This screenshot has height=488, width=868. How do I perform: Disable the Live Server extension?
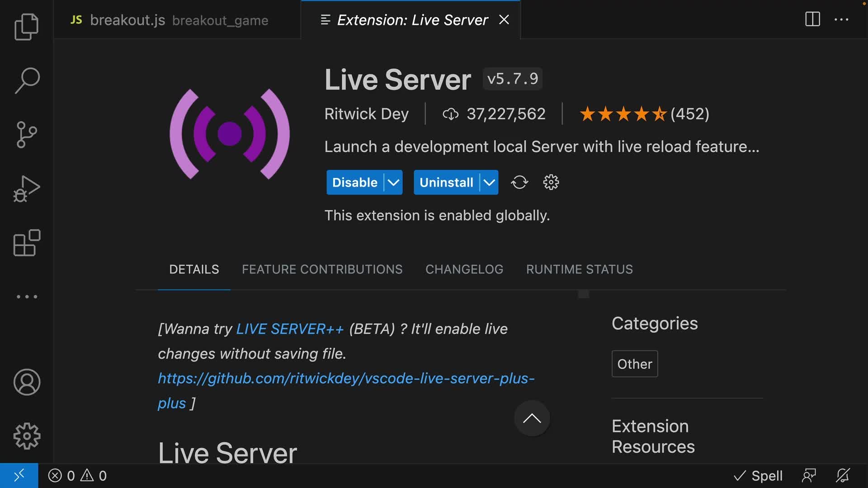tap(354, 182)
